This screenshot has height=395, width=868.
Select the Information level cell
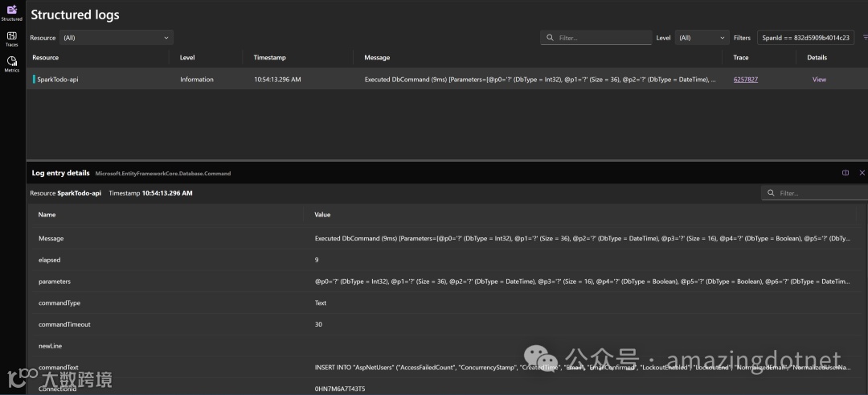(197, 80)
